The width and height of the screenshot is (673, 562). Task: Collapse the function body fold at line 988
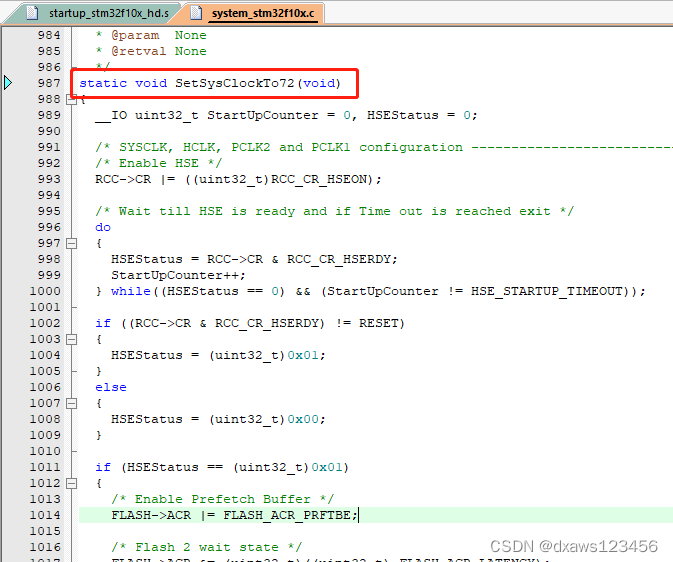pos(72,100)
